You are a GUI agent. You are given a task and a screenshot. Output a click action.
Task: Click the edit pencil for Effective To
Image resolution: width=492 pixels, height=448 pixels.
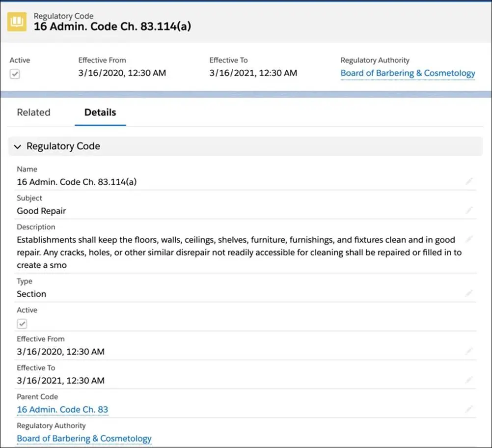click(469, 379)
